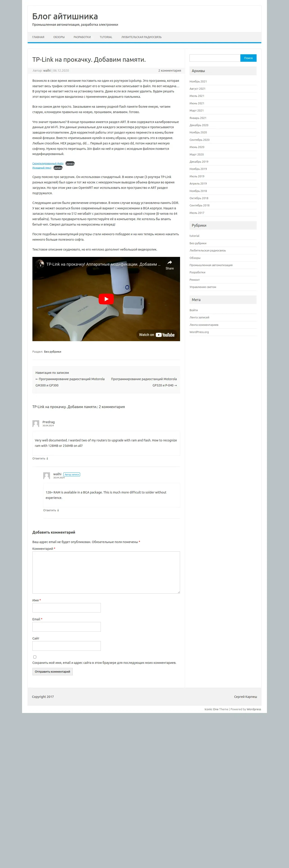This screenshot has width=289, height=868.
Task: Tick the save name and email checkbox
Action: point(35,657)
